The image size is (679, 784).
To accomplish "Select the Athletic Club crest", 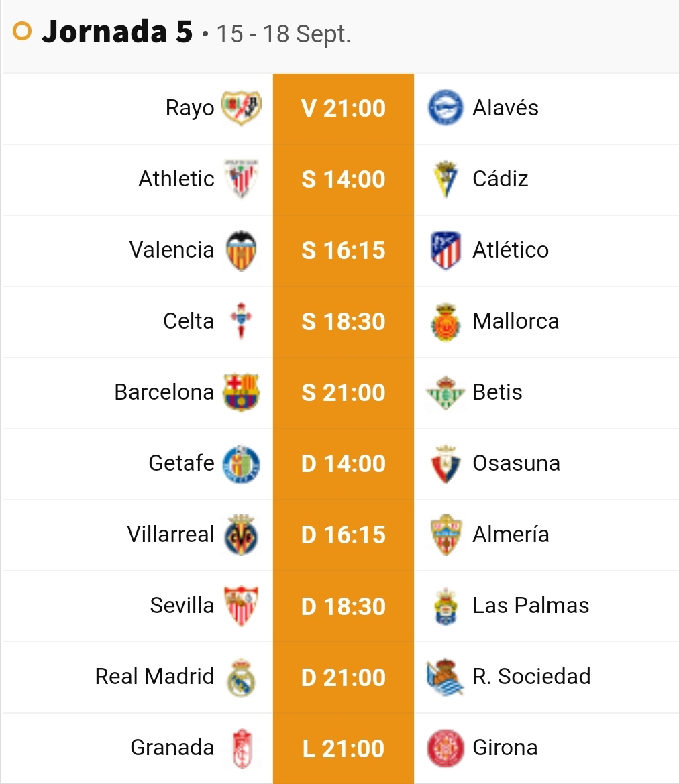I will 241,178.
